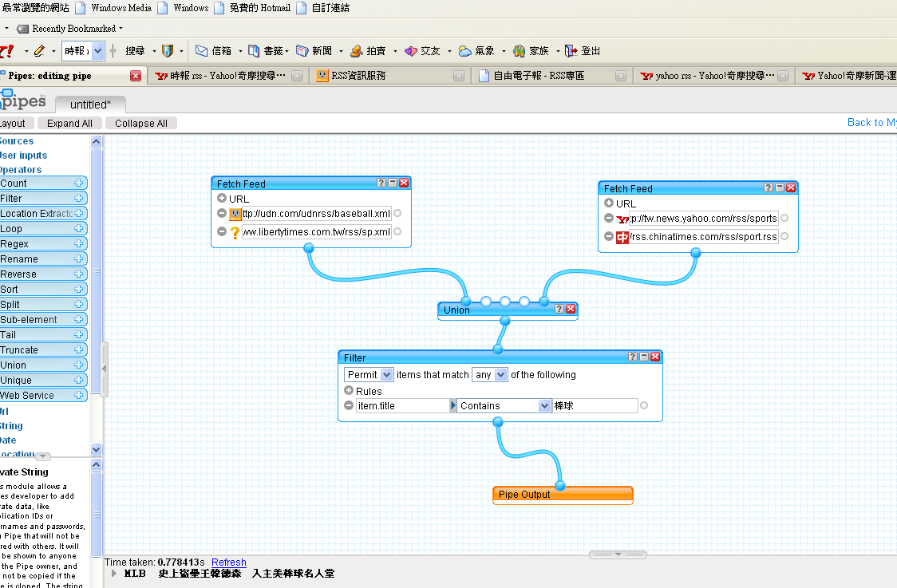Add a URL to left Fetch Feed
Viewport: 897px width, 588px height.
[222, 198]
